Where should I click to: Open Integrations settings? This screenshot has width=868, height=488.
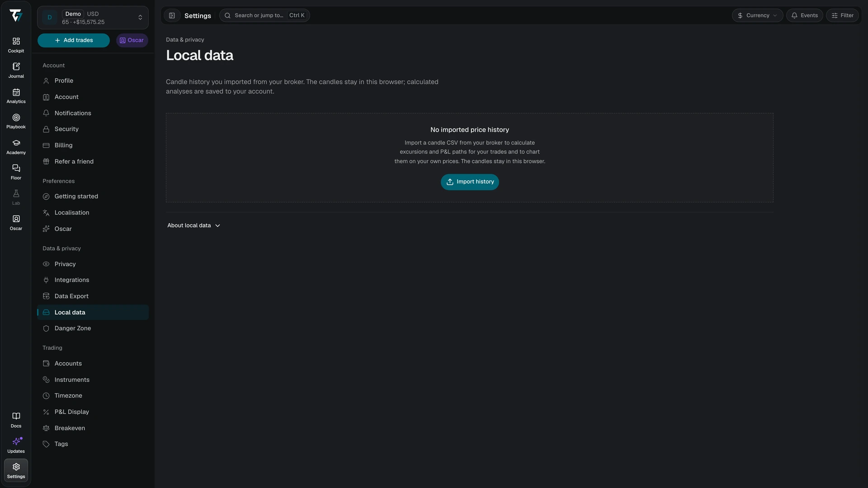pos(93,280)
